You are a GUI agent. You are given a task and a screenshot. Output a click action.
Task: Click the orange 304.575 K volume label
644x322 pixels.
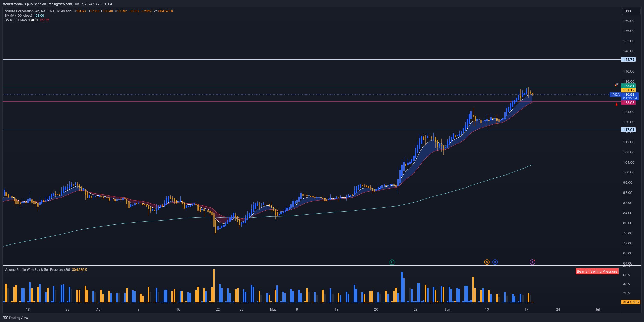pyautogui.click(x=631, y=302)
